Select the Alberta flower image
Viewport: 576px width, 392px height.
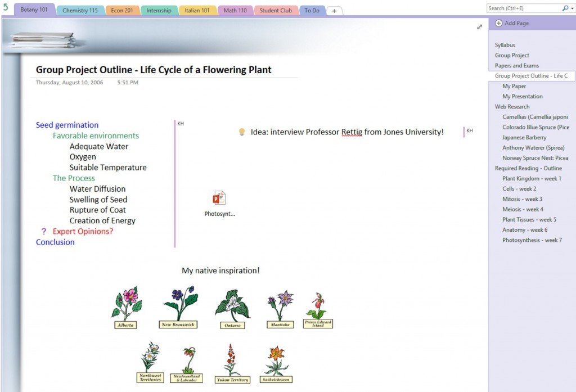pos(126,308)
